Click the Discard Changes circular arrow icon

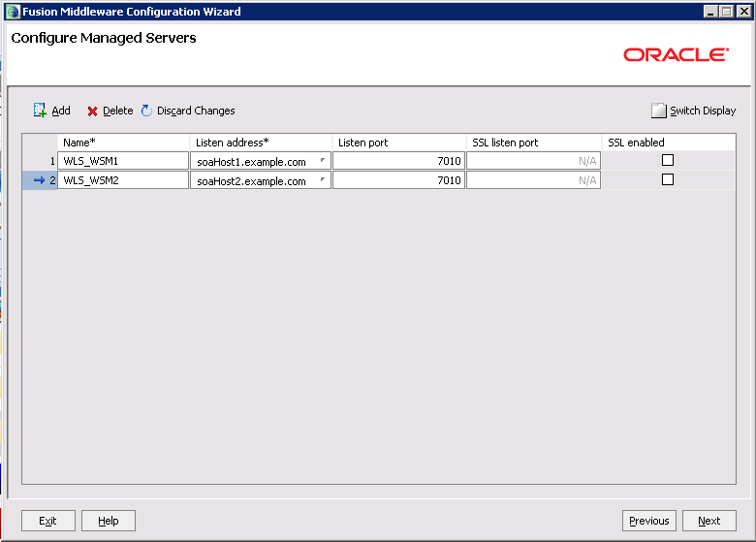[x=146, y=111]
